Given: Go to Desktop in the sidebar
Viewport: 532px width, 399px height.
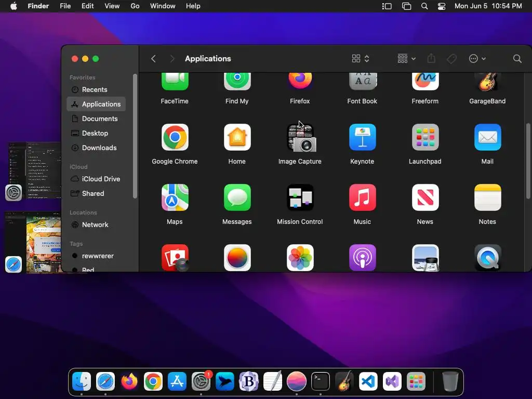Looking at the screenshot, I should tap(96, 134).
